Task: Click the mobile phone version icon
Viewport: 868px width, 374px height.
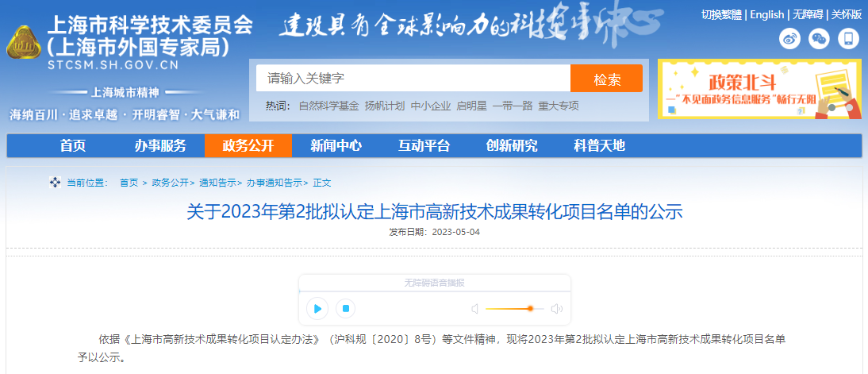Action: click(x=849, y=38)
